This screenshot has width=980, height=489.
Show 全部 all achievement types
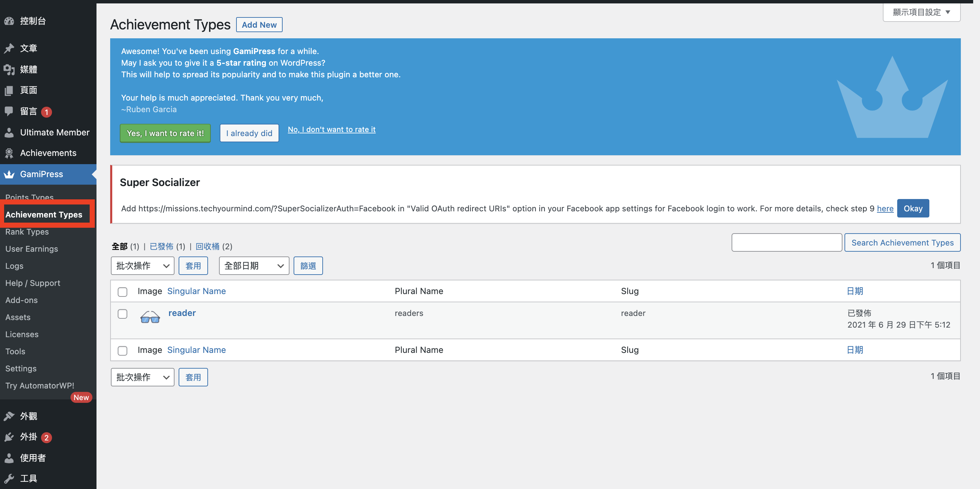pyautogui.click(x=119, y=247)
